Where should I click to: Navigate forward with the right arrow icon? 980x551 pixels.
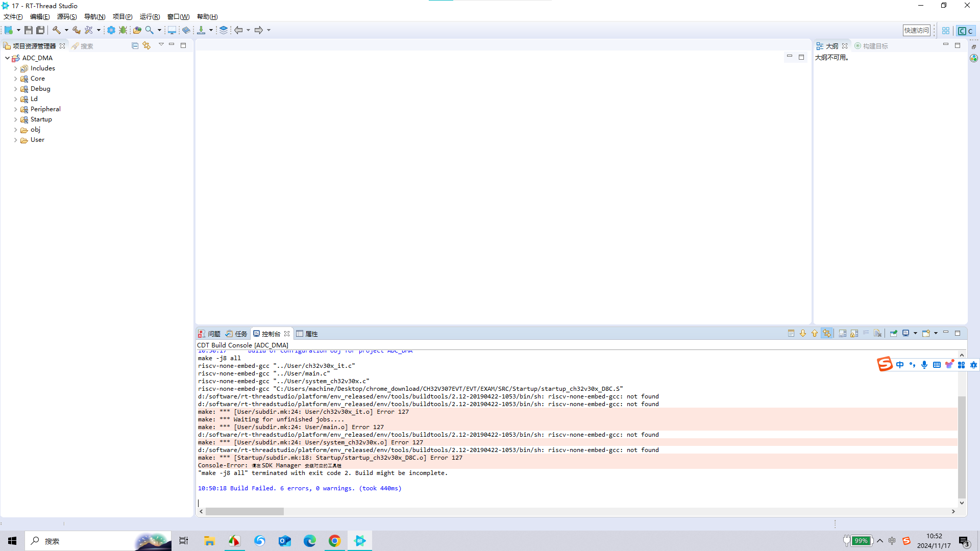coord(259,30)
